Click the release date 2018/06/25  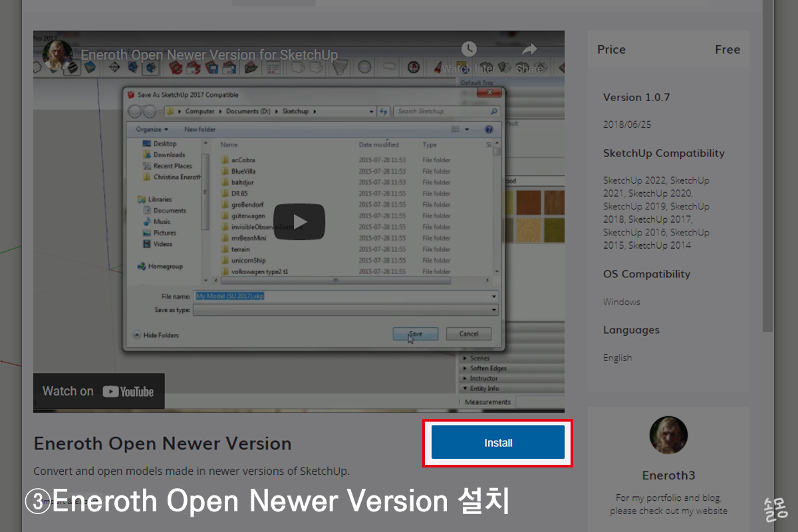point(627,124)
